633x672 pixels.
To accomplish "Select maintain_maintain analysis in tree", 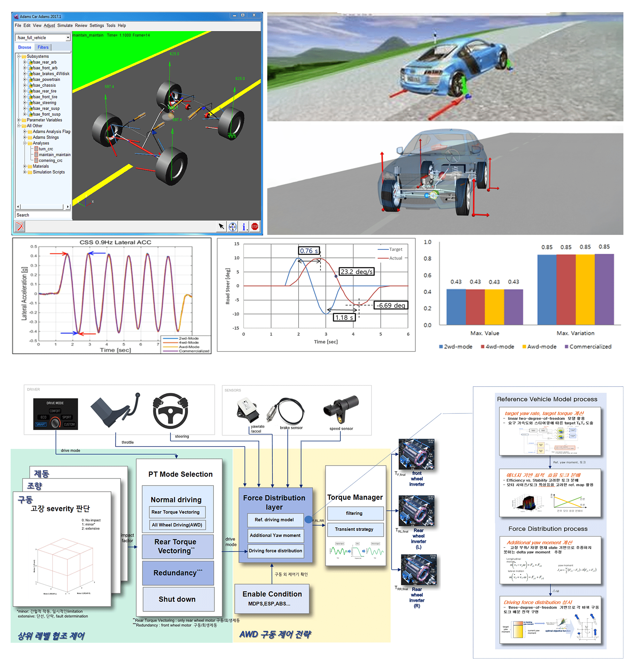I will point(54,155).
